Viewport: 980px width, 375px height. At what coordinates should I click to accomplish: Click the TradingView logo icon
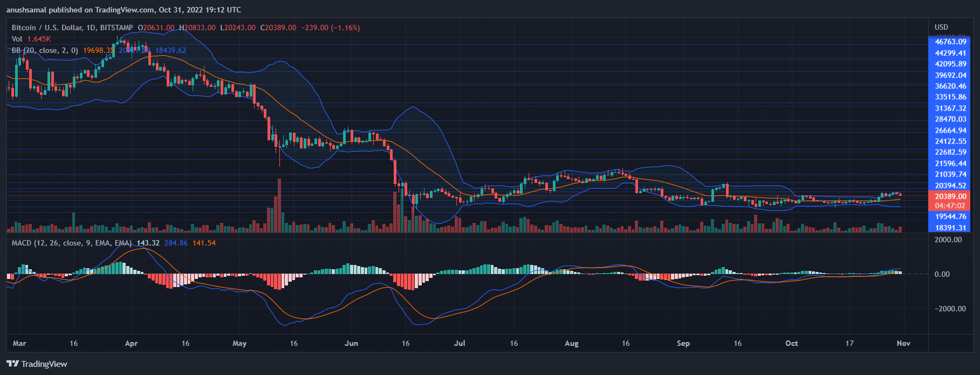point(12,364)
